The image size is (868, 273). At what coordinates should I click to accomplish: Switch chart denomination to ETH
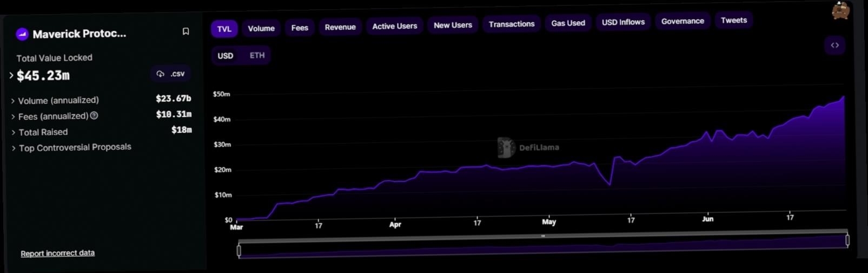(257, 55)
